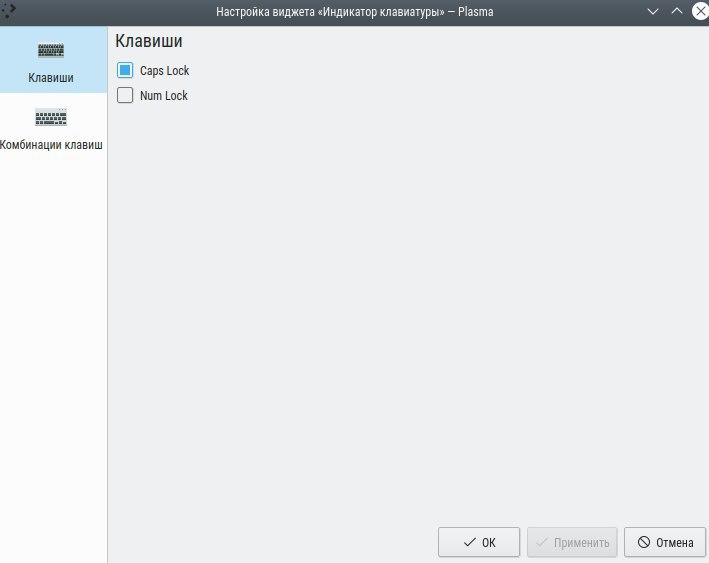Click the Plasma icon in title bar
709x563 pixels.
tap(8, 11)
